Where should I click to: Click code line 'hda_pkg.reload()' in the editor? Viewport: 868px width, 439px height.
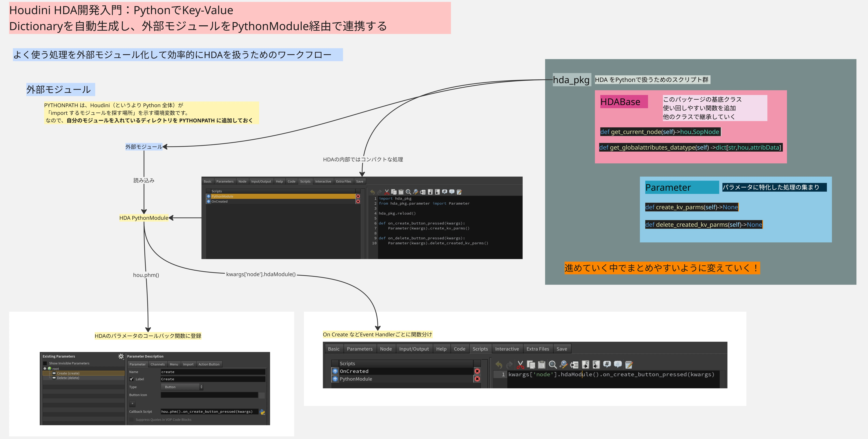click(397, 214)
